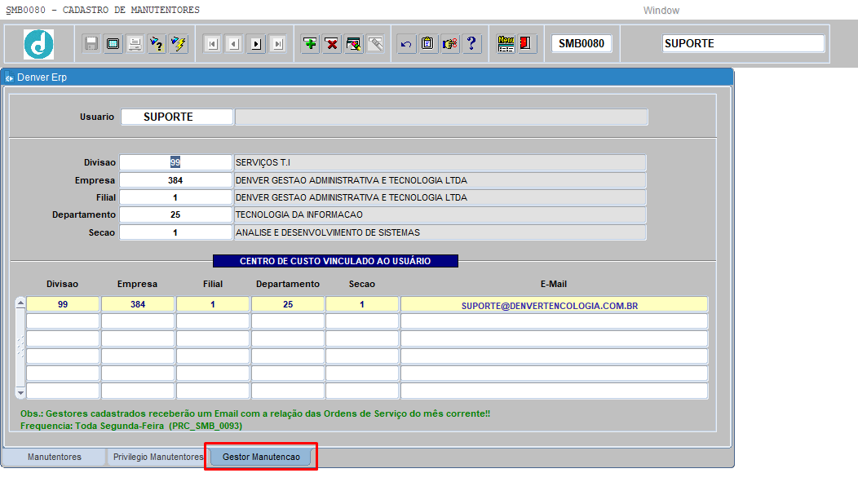Exit the form with the red door icon

point(526,44)
